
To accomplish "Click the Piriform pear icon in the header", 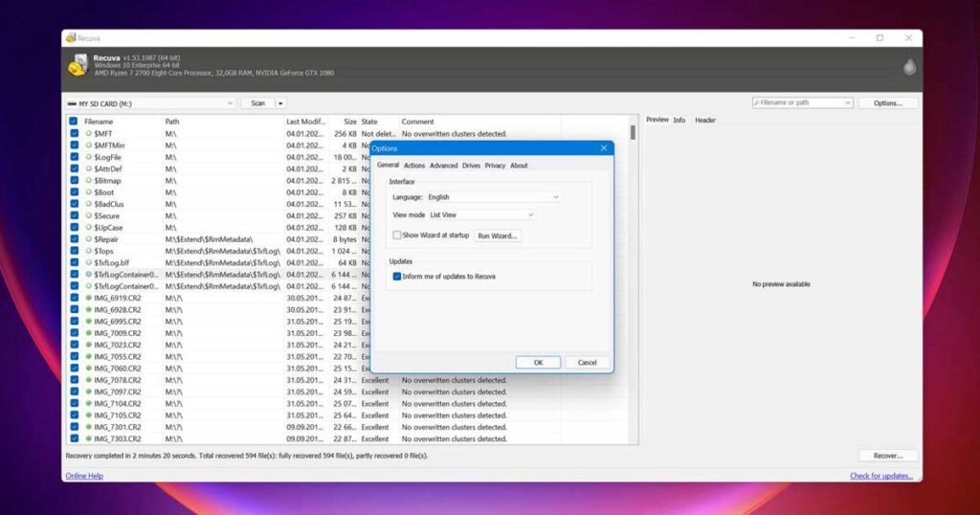I will click(909, 67).
